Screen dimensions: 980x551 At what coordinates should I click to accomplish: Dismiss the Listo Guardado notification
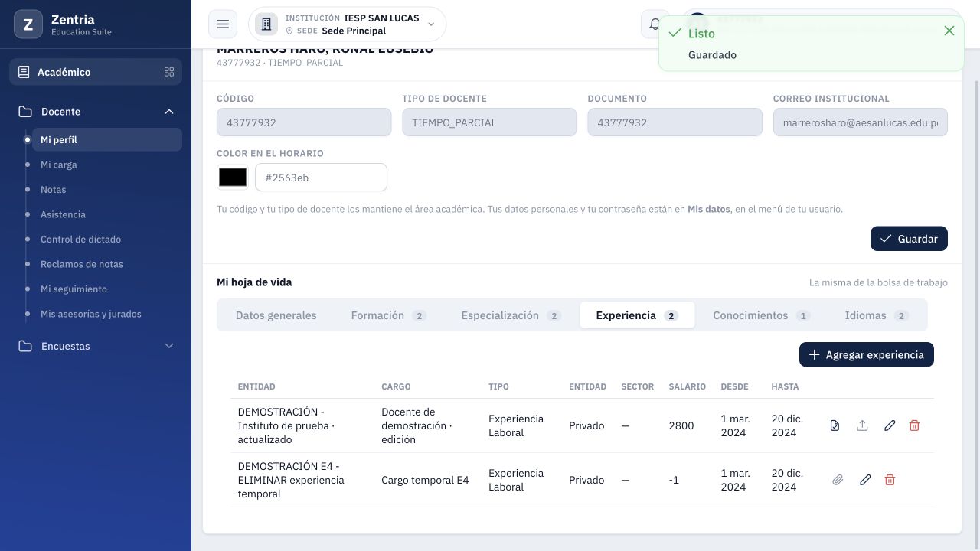(949, 31)
